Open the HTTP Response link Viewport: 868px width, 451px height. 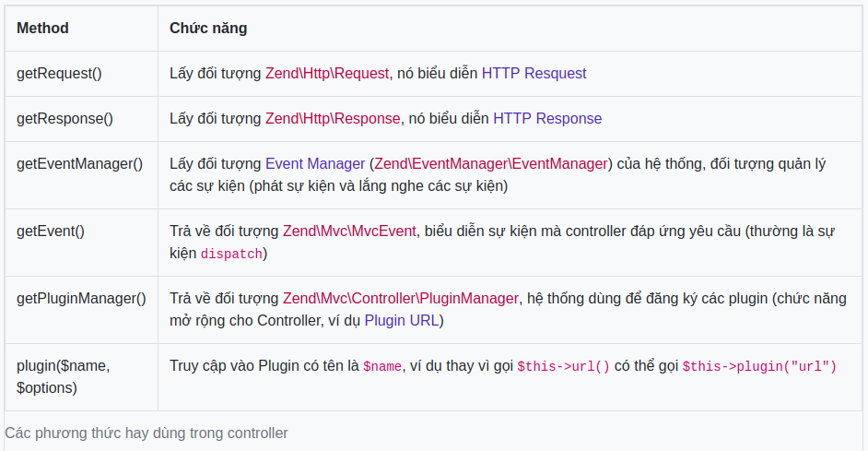click(547, 119)
